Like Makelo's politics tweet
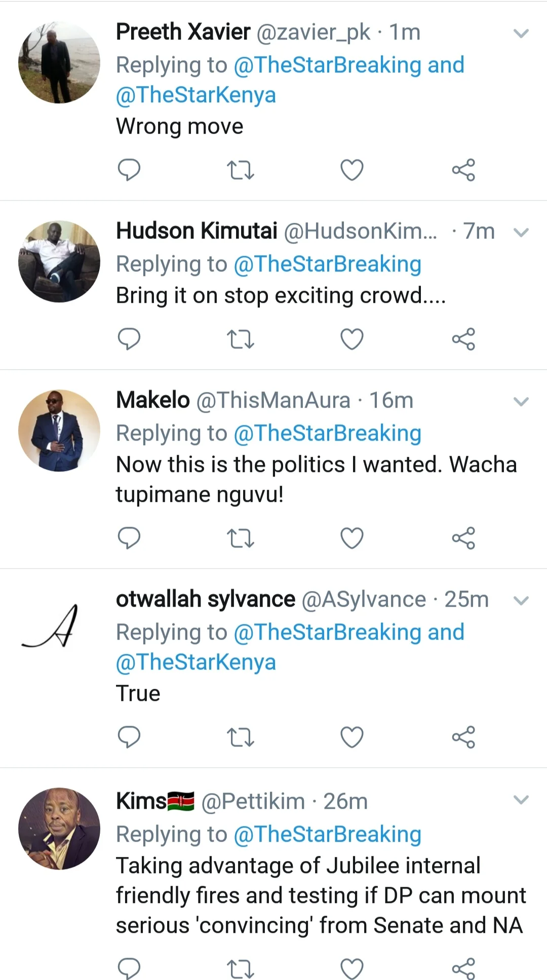The width and height of the screenshot is (547, 980). coord(352,538)
